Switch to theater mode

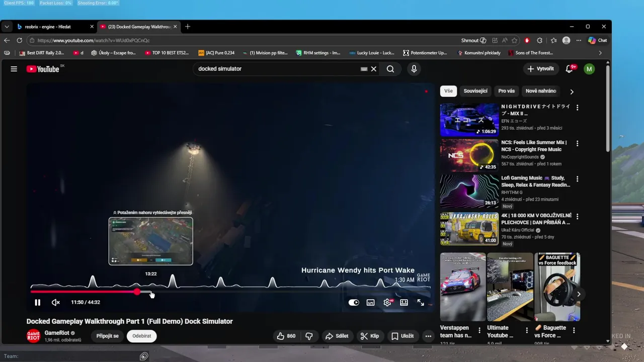pyautogui.click(x=404, y=302)
